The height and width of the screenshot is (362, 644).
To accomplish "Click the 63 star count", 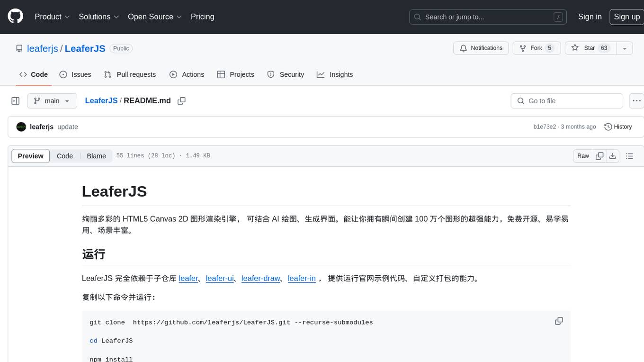I will (604, 48).
